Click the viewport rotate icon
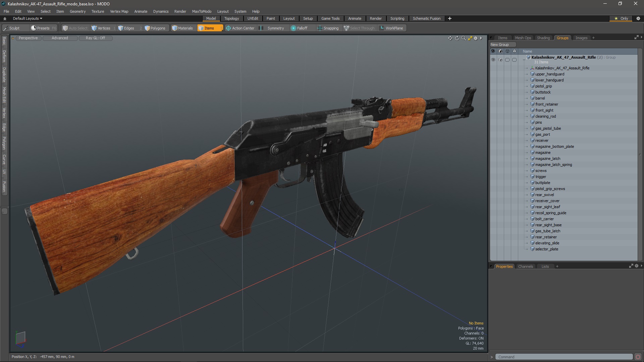 click(x=457, y=38)
